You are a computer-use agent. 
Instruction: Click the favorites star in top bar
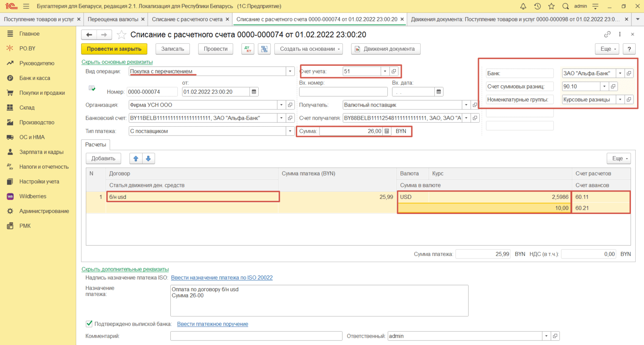[551, 6]
